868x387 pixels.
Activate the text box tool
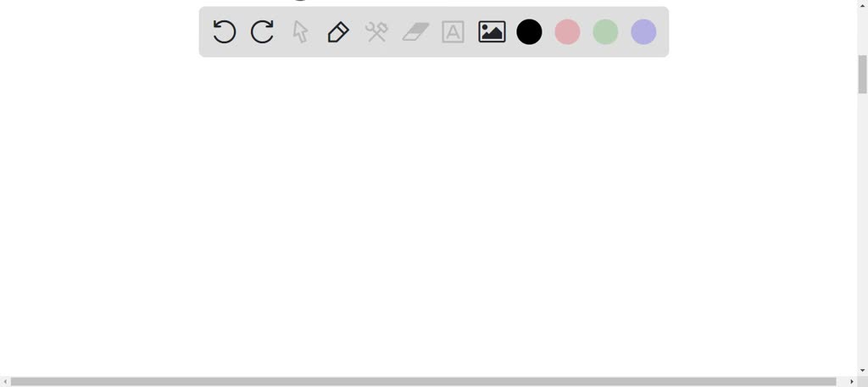point(453,31)
